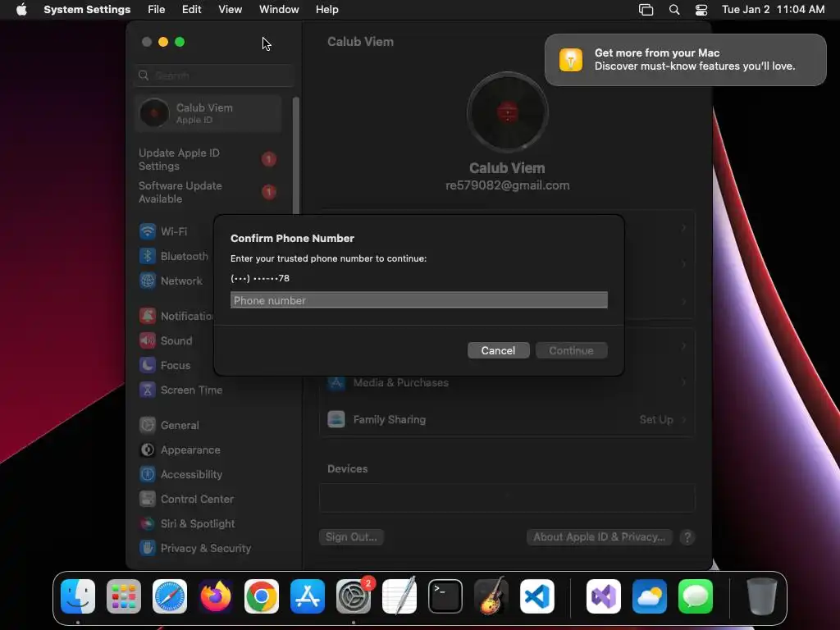Click the re579082@gmail.com email text
The width and height of the screenshot is (840, 630).
(507, 185)
